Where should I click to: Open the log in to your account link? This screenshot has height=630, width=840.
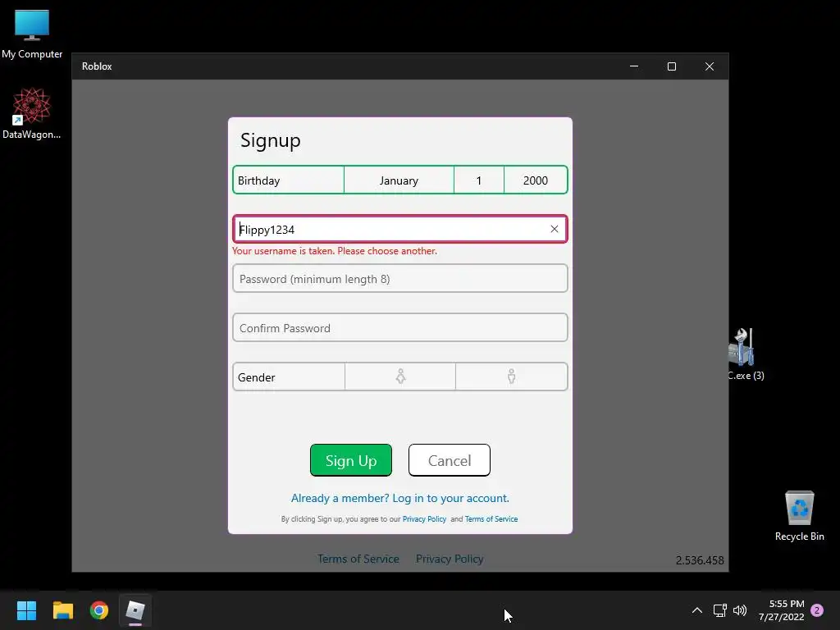399,498
